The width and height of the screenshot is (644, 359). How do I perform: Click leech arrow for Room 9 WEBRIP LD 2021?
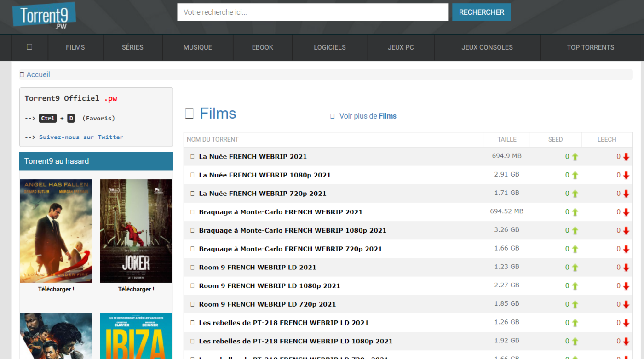(x=626, y=268)
